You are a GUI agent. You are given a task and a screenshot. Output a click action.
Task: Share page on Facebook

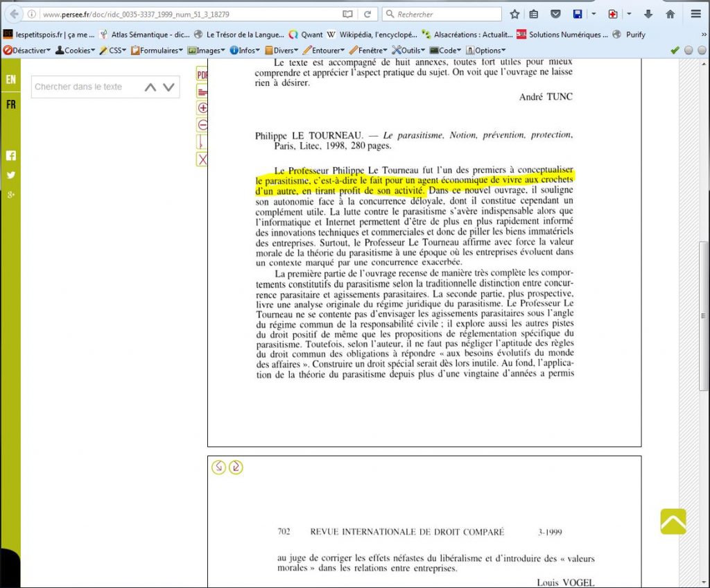pyautogui.click(x=11, y=155)
